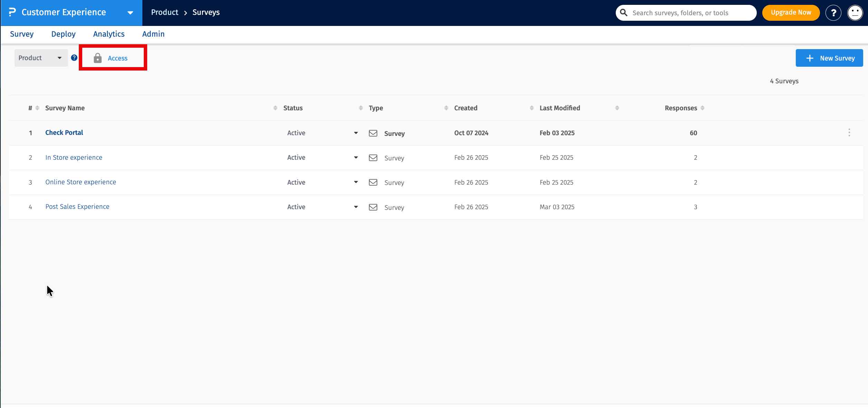Open the Customer Experience workspace dropdown
868x408 pixels.
[x=130, y=12]
